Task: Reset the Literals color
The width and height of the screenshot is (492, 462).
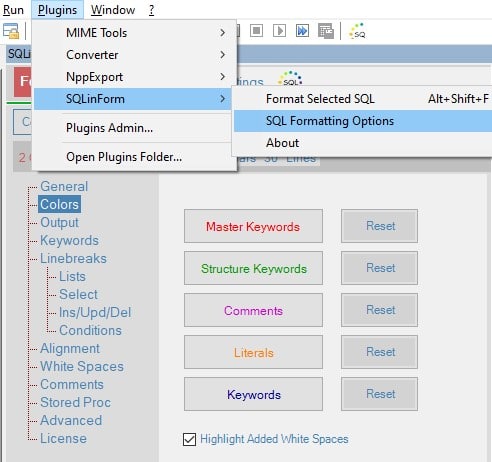Action: point(379,352)
